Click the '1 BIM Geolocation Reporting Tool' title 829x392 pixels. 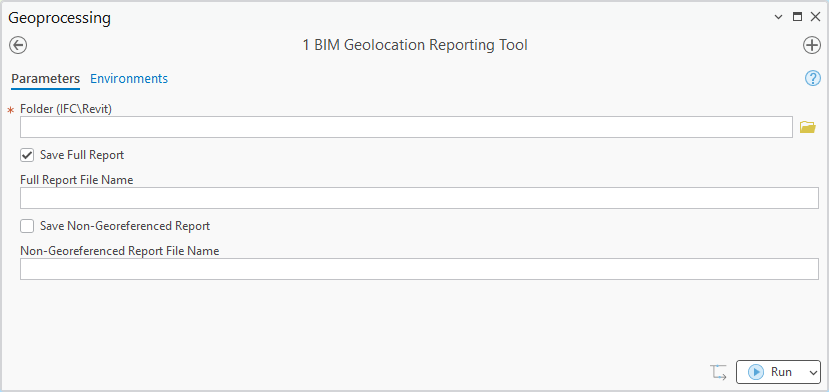415,45
